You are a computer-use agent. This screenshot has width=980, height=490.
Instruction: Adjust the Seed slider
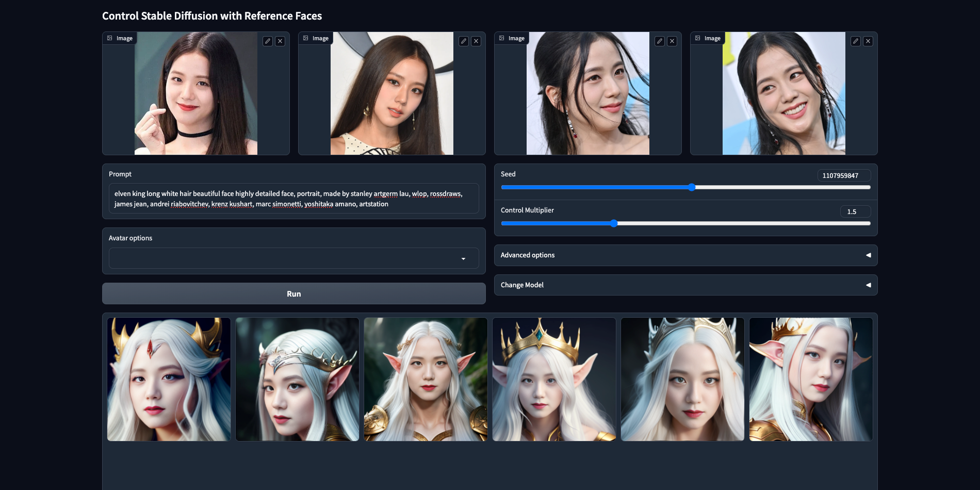tap(686, 187)
